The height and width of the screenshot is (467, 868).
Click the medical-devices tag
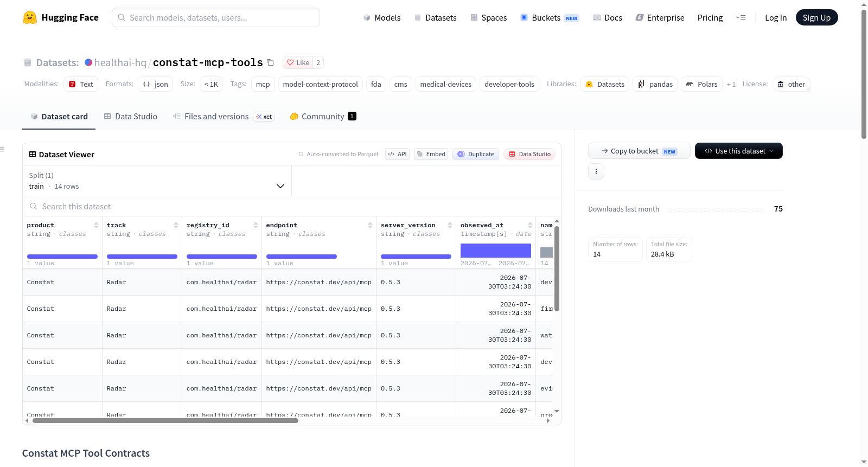point(445,84)
